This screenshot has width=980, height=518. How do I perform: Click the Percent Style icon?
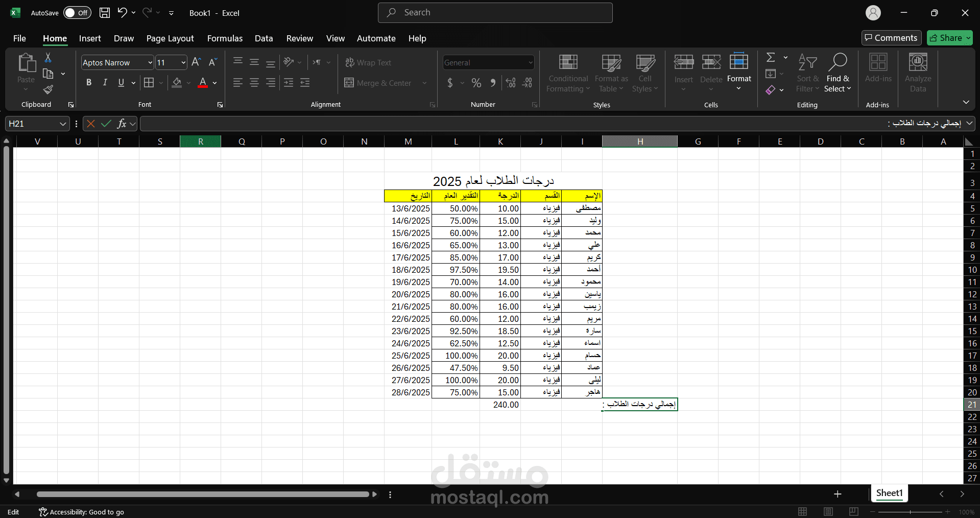[476, 83]
